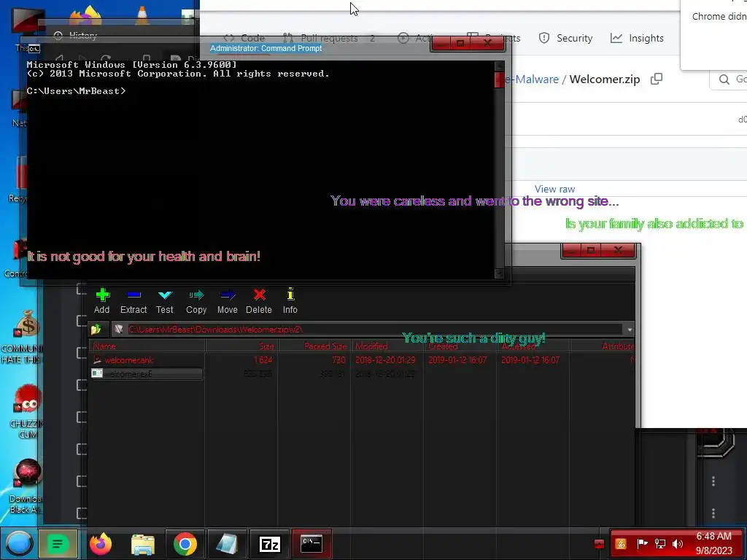Open the Security tab on GitHub
This screenshot has height=560, width=747.
[x=566, y=38]
